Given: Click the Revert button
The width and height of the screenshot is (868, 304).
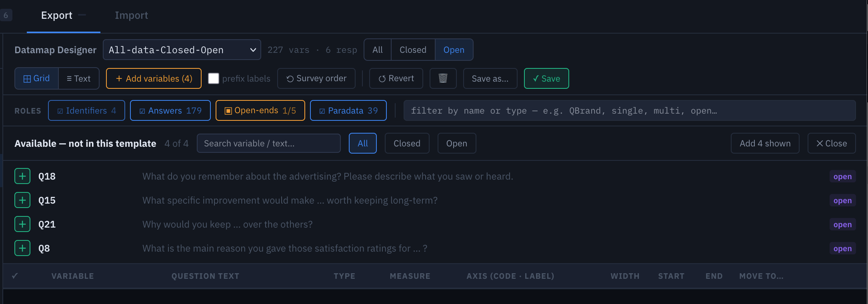Looking at the screenshot, I should point(396,78).
